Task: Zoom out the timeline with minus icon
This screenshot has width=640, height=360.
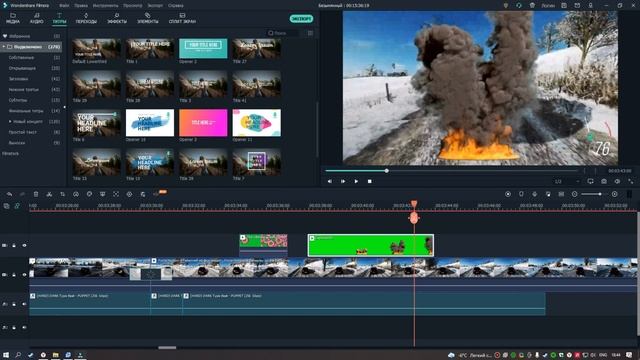Action: point(575,194)
